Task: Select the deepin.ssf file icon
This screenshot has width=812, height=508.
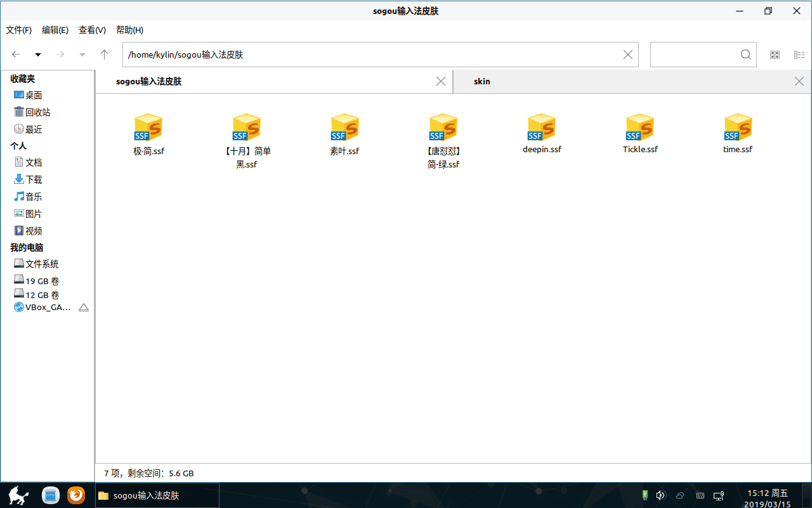Action: pos(542,127)
